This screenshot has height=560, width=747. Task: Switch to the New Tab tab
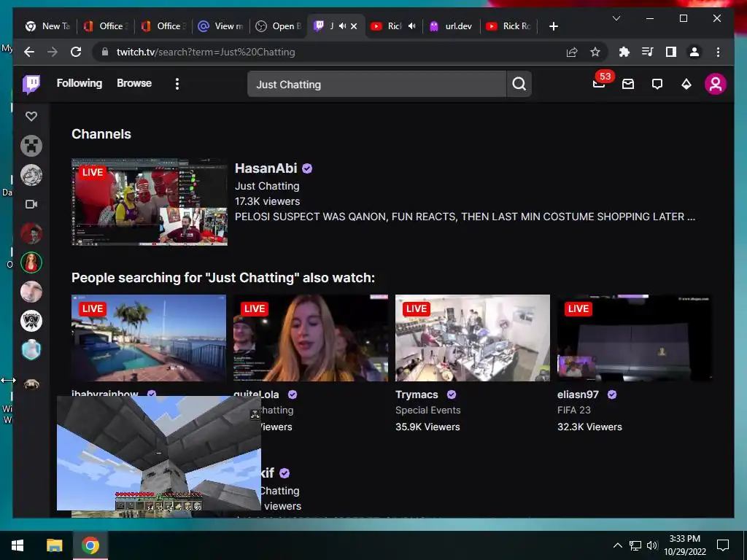tap(47, 26)
